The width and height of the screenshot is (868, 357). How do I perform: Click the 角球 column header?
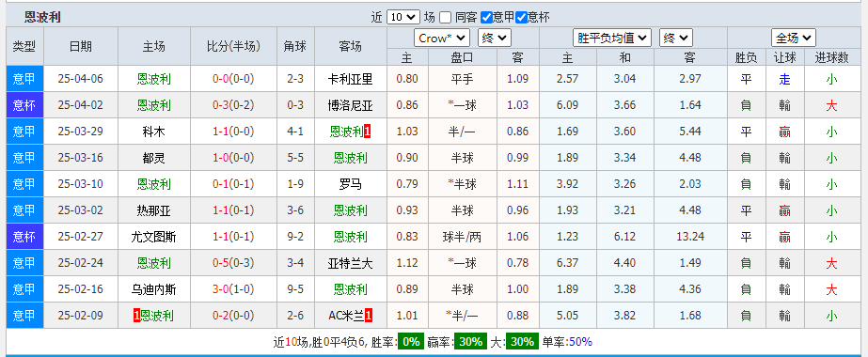click(295, 46)
